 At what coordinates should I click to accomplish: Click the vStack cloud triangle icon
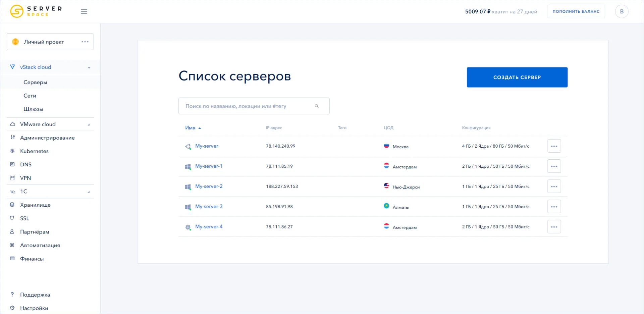coord(12,67)
